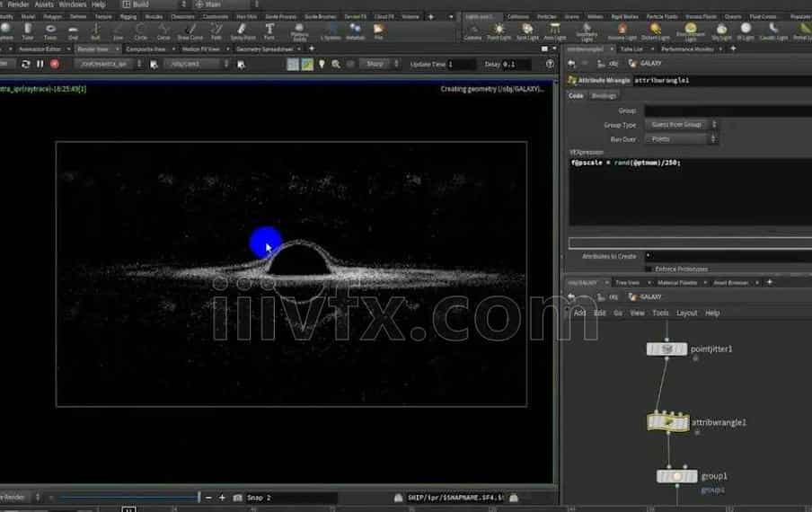Screen dimensions: 812x512
Task: Select the Grid shelf tool
Action: click(x=73, y=31)
